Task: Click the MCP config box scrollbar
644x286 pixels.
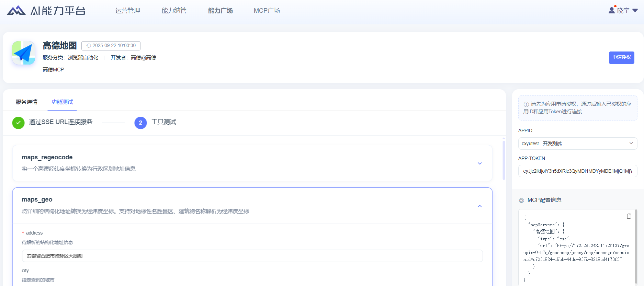Action: (x=636, y=246)
